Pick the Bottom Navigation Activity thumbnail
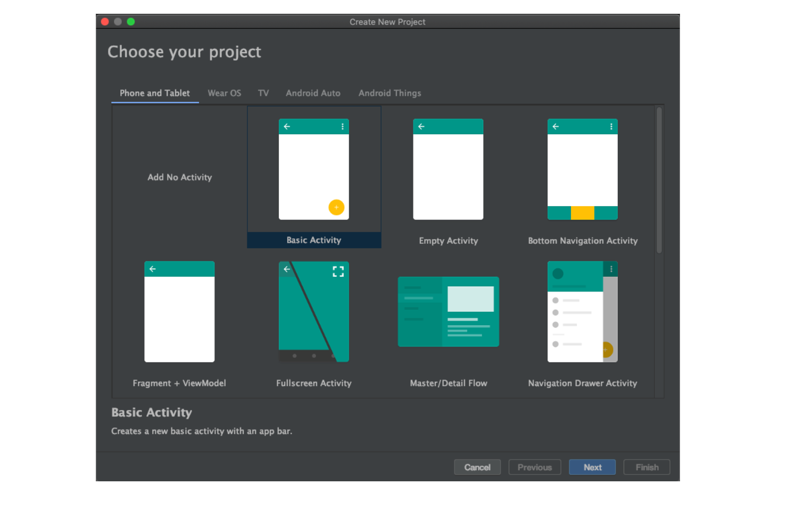Viewport: 812px width, 509px height. click(583, 169)
